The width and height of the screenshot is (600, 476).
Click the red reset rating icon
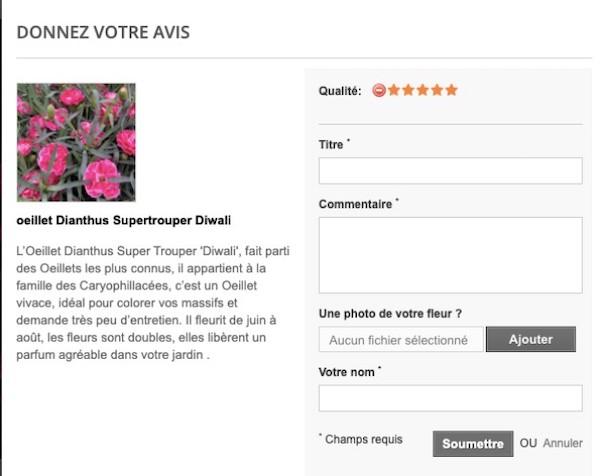pyautogui.click(x=379, y=90)
